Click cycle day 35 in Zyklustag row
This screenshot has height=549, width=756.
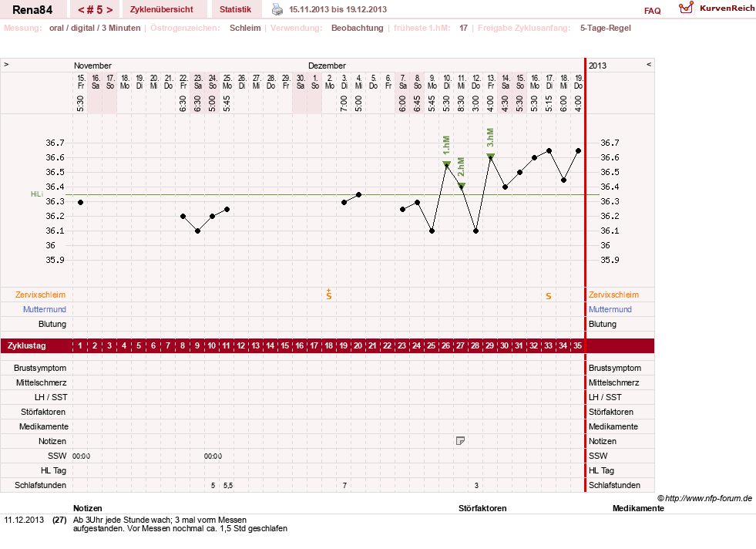pyautogui.click(x=577, y=346)
